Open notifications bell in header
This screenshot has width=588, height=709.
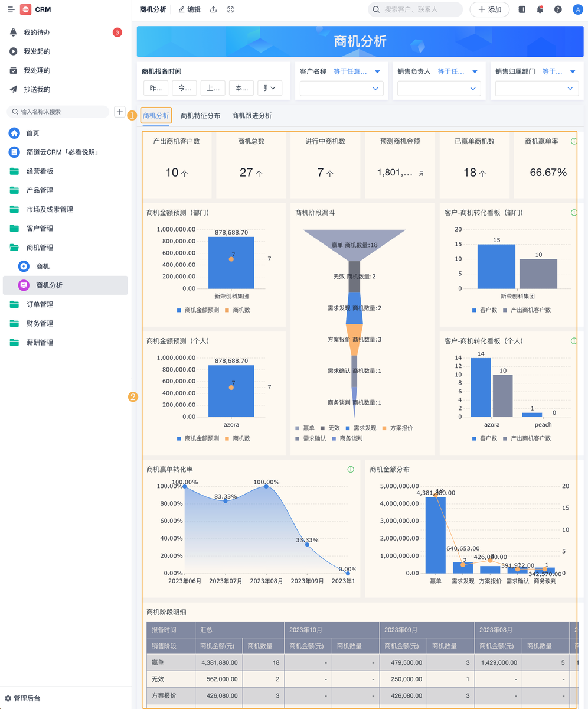click(x=540, y=9)
